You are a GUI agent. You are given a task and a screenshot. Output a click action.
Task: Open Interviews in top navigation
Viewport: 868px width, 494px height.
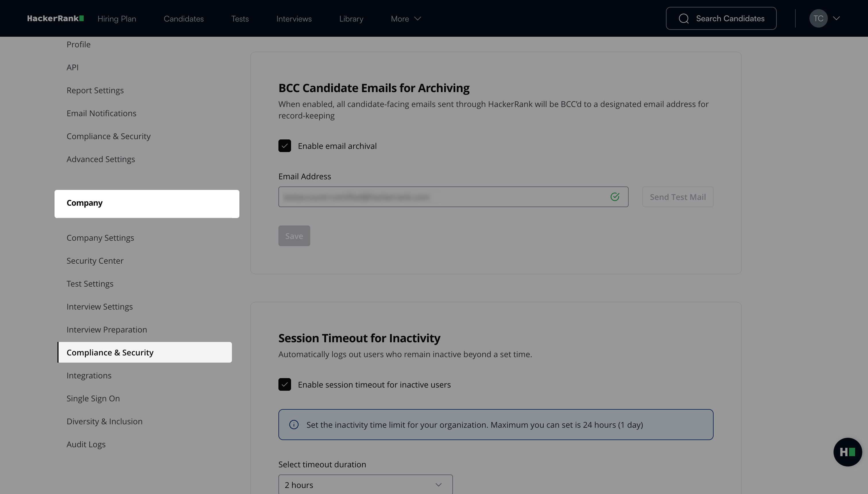point(294,19)
